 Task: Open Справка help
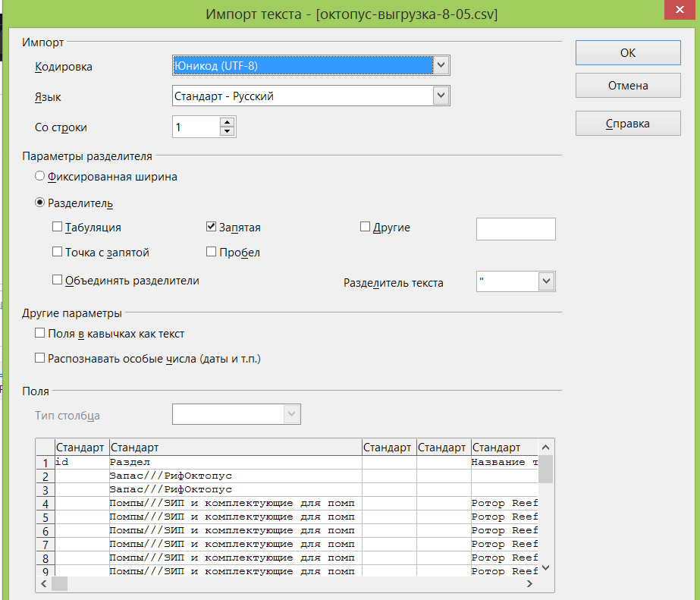point(628,123)
